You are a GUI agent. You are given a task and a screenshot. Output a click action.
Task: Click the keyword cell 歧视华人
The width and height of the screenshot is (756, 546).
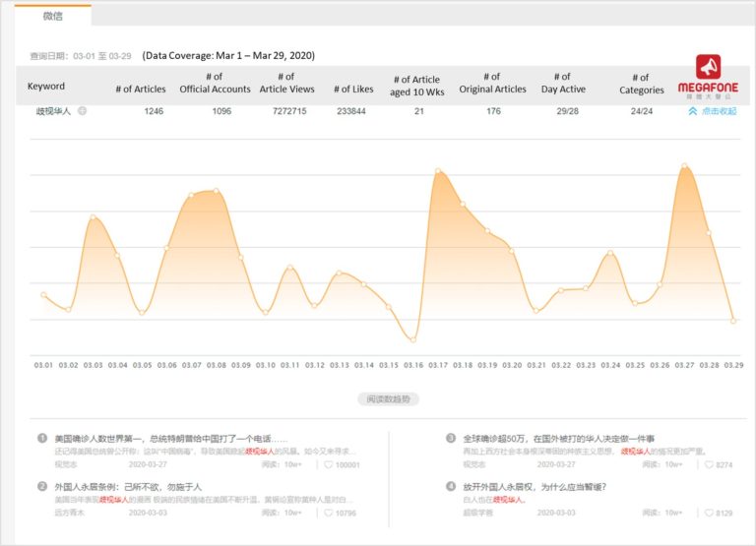(x=53, y=111)
